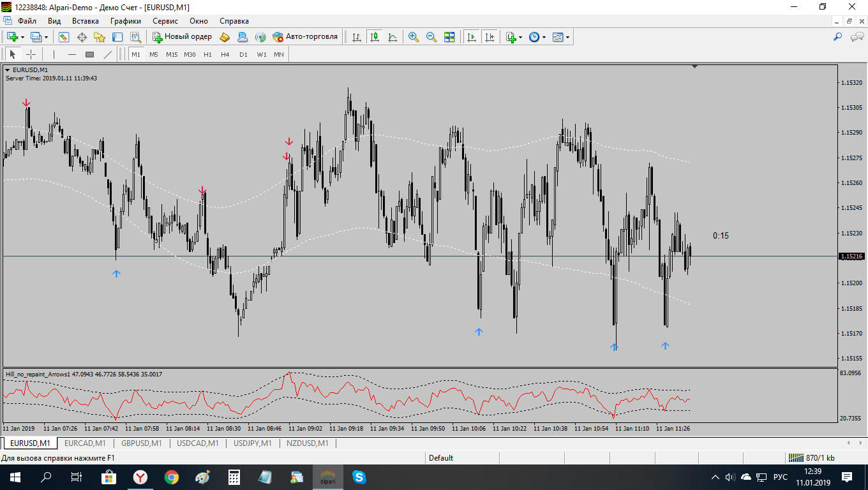This screenshot has height=490, width=868.
Task: Switch to the USDJPY,M1 chart tab
Action: [x=253, y=443]
